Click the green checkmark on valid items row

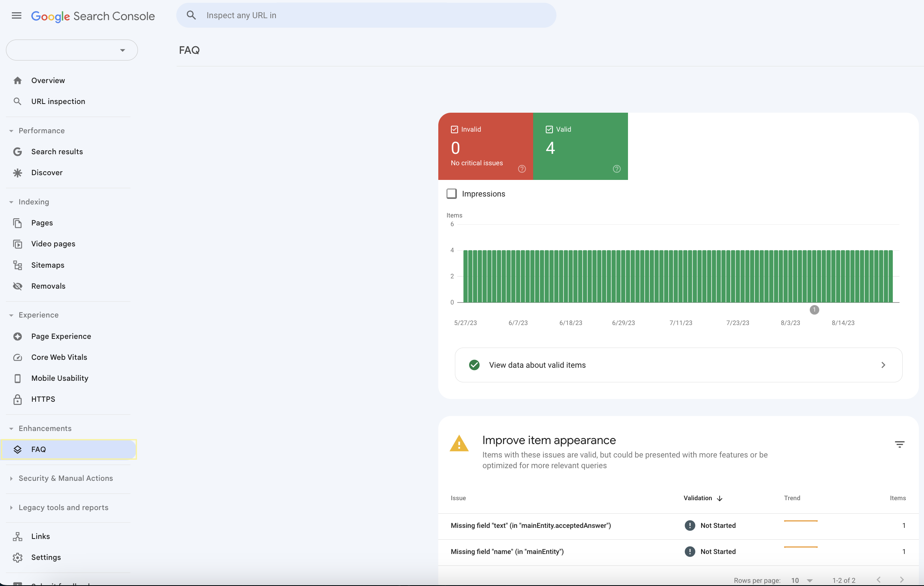coord(474,365)
